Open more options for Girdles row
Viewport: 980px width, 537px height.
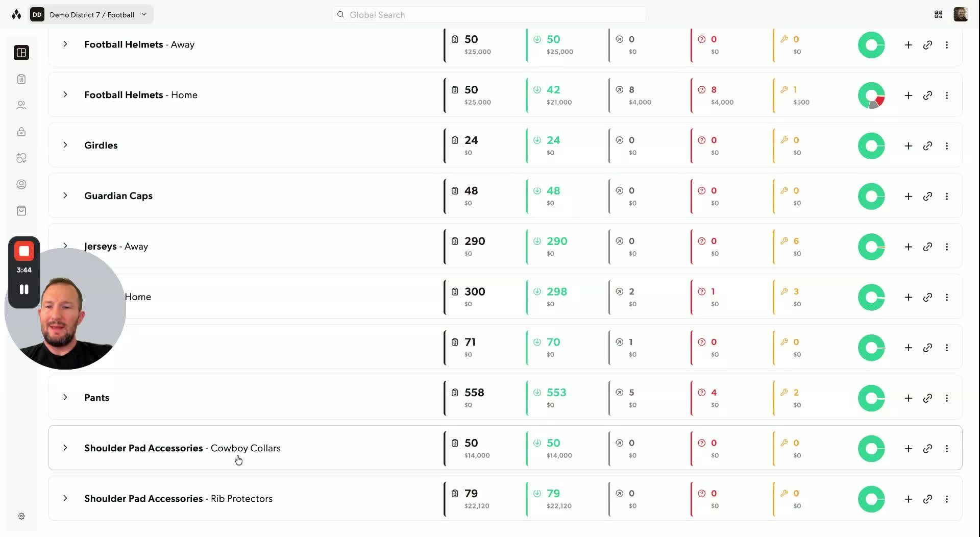pos(947,146)
